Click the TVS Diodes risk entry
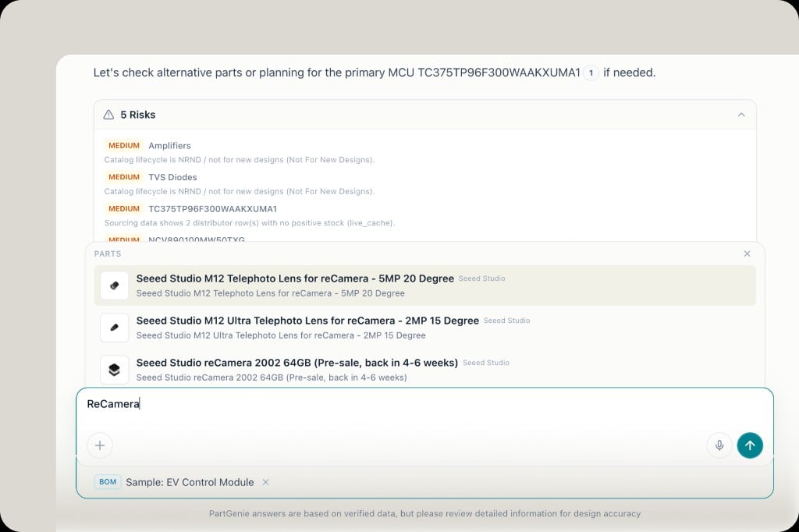799x532 pixels. 172,177
